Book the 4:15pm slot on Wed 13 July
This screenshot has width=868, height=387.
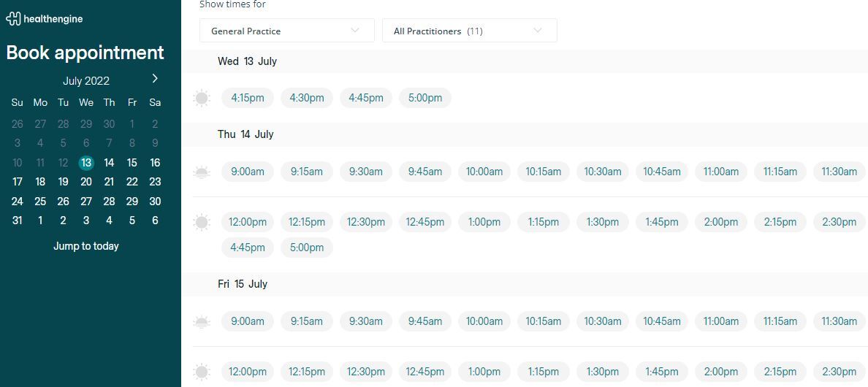click(x=248, y=98)
